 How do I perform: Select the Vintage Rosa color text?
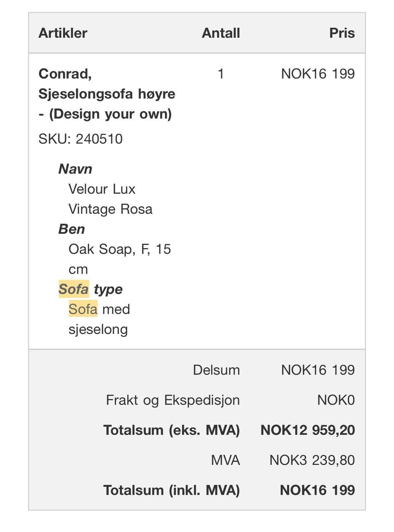tap(110, 209)
